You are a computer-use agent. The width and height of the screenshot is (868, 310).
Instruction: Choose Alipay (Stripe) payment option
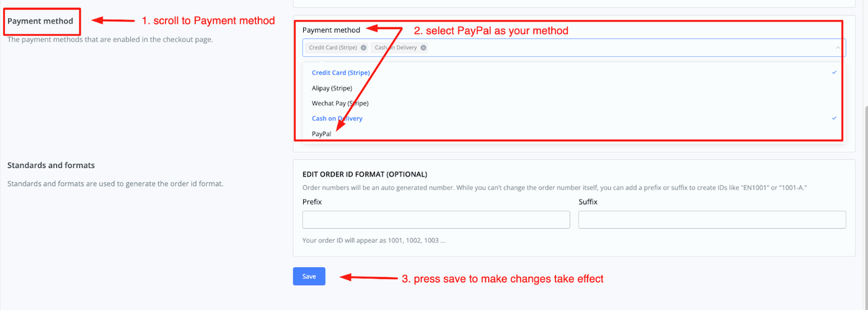pos(332,88)
